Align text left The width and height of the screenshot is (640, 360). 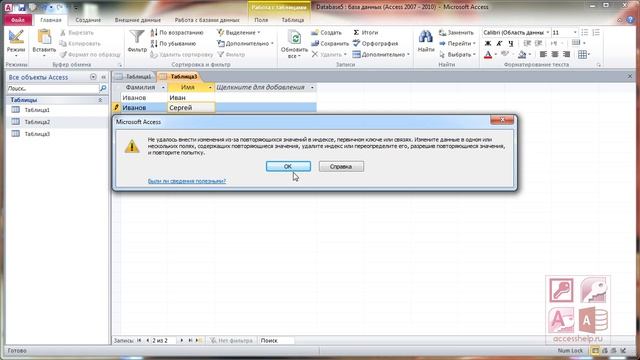pyautogui.click(x=543, y=54)
